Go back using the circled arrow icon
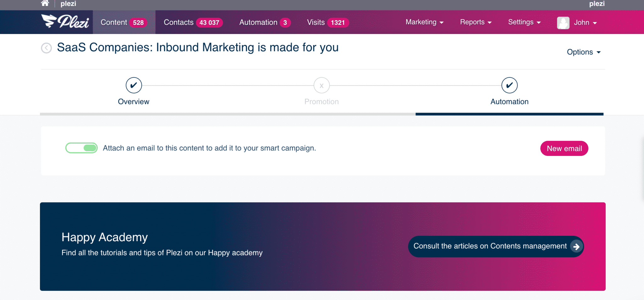This screenshot has height=300, width=644. (x=47, y=48)
